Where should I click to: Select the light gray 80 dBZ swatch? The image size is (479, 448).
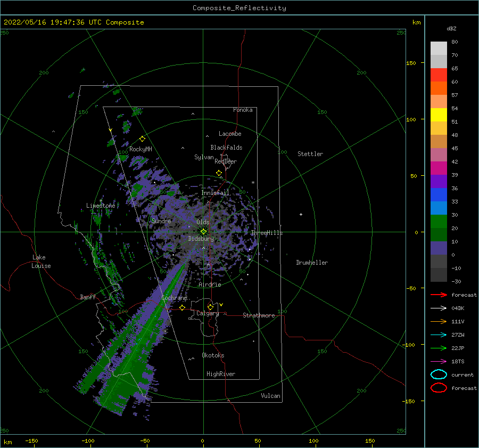point(439,48)
